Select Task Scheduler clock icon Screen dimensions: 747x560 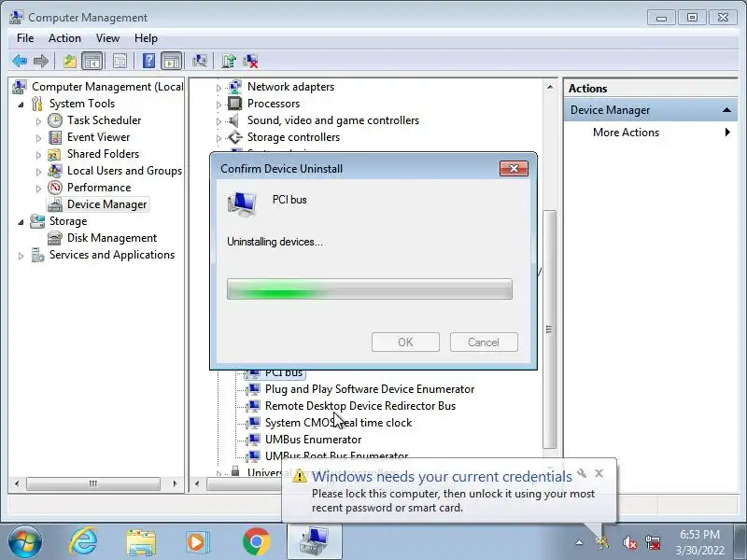click(55, 120)
